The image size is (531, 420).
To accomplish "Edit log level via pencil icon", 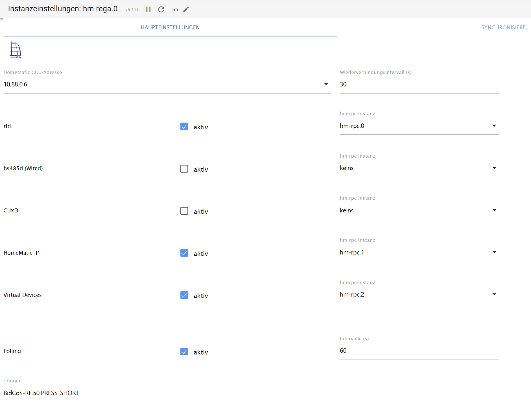I will coord(186,10).
